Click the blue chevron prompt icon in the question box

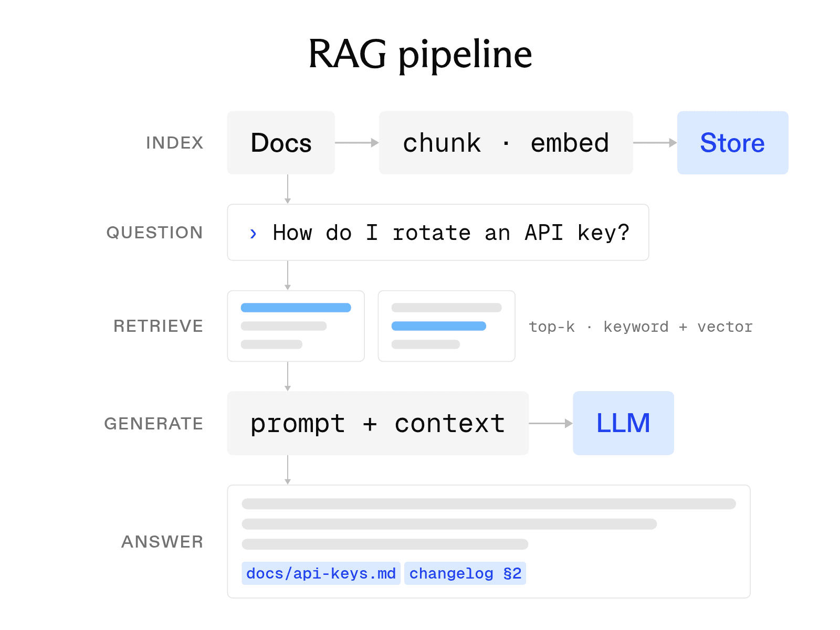tap(253, 233)
